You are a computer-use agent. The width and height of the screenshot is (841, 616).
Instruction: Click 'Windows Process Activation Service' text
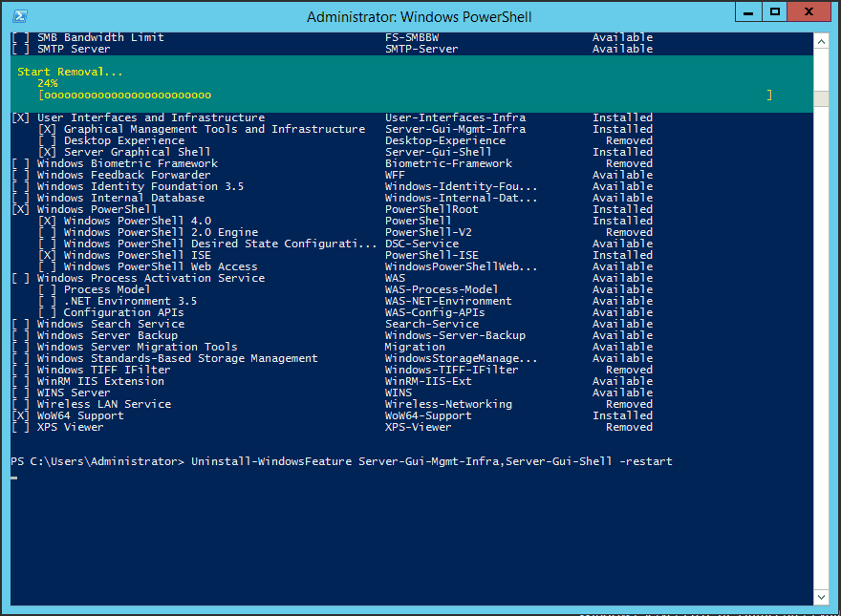pos(151,278)
